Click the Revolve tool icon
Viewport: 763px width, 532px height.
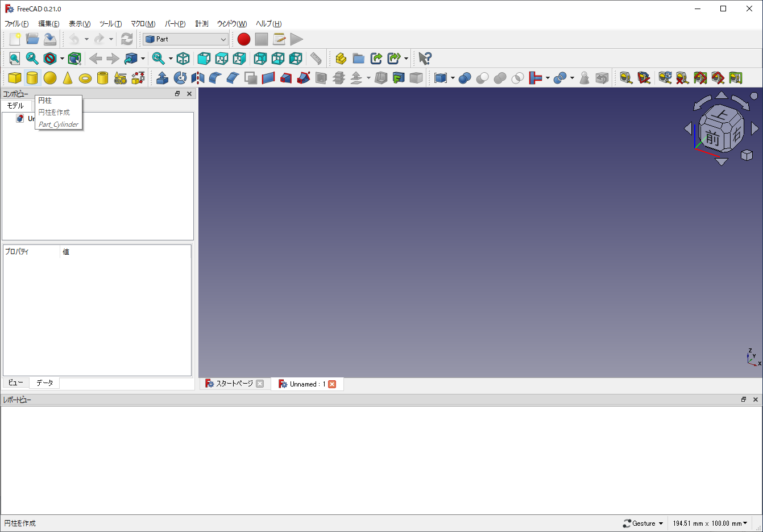(180, 78)
